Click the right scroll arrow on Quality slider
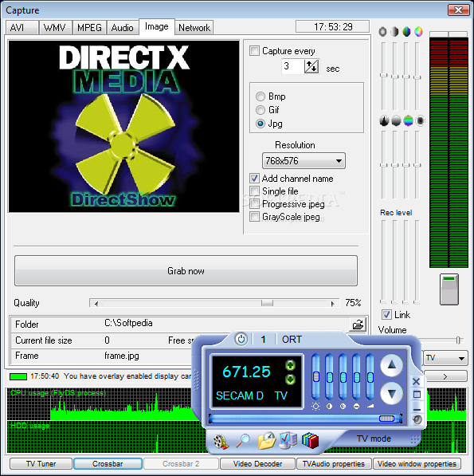This screenshot has width=474, height=476. [x=333, y=304]
